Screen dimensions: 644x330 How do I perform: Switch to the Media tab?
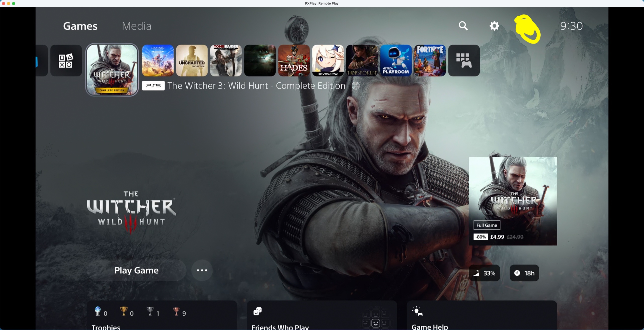tap(137, 26)
